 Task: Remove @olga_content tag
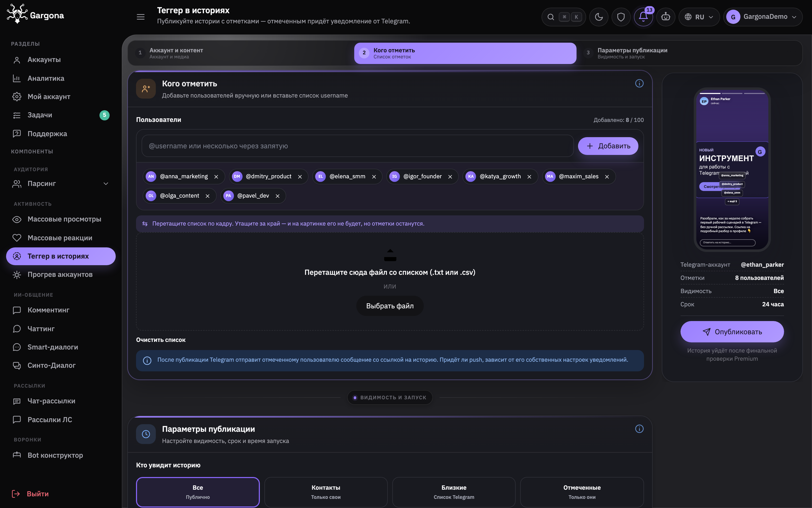(207, 196)
